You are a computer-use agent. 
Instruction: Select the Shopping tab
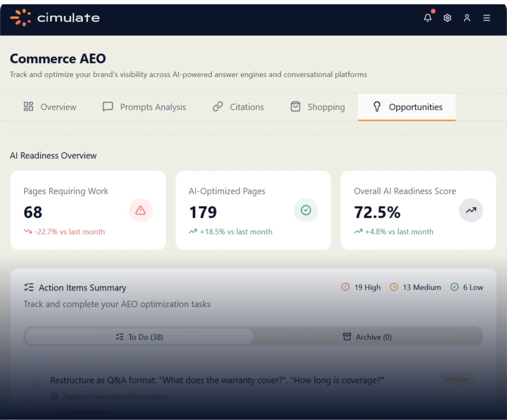click(317, 107)
